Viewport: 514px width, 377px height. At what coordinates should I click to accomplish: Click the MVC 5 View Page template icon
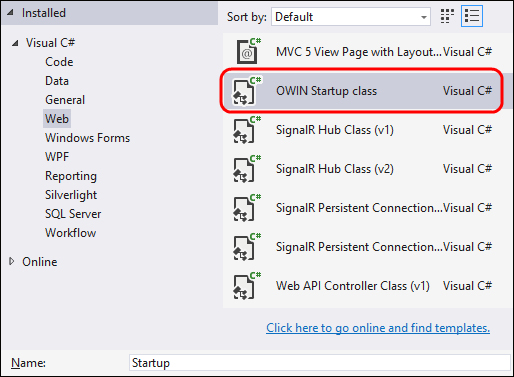pos(248,51)
